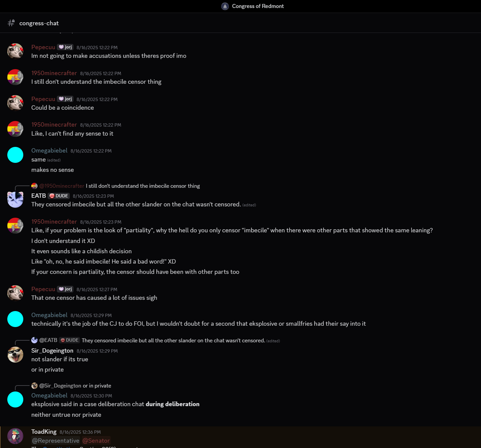Click the Omegabiebel username at 12:29 PM

tap(49, 315)
